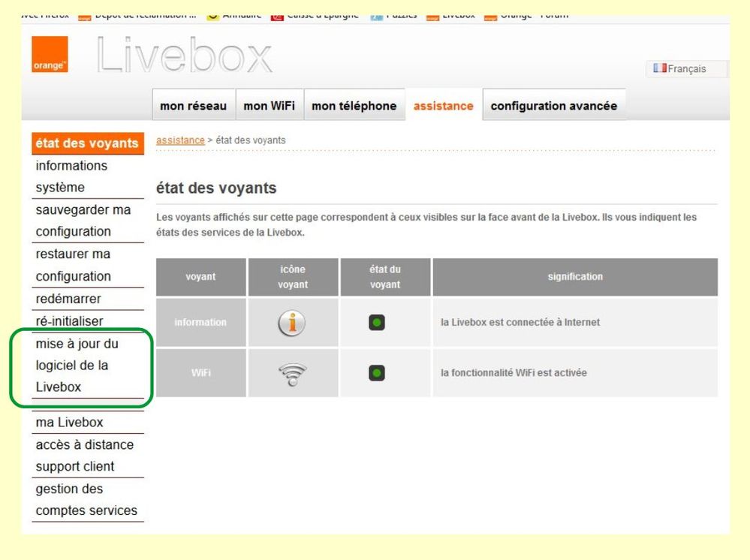Open sauvegarder ma configuration
The image size is (750, 560).
pyautogui.click(x=88, y=221)
